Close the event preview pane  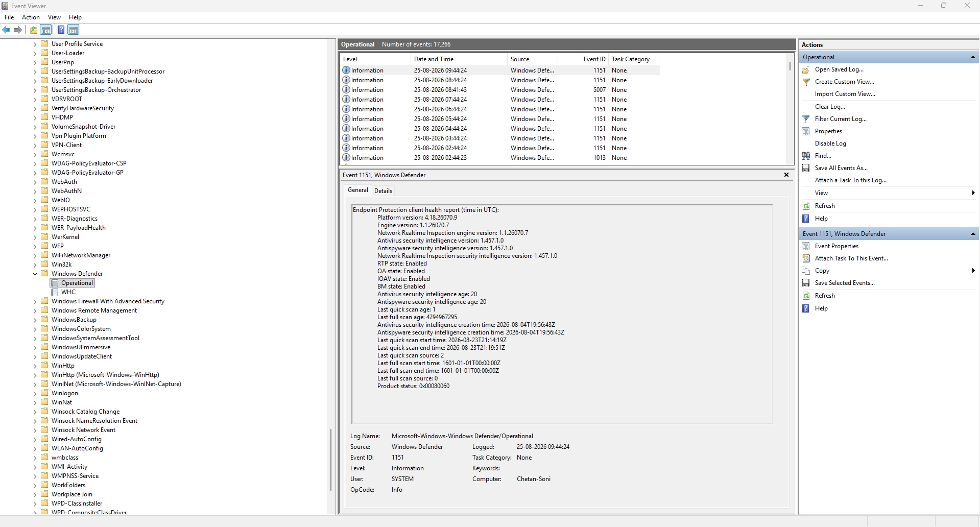(x=786, y=175)
